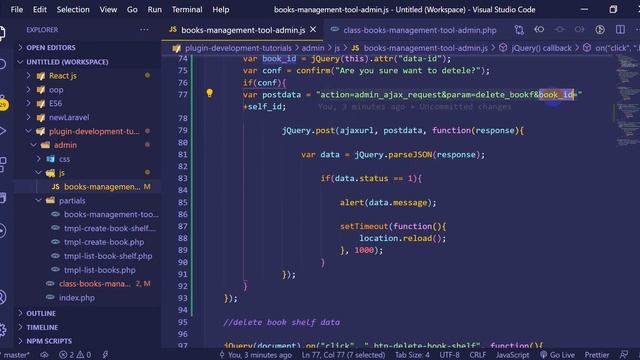Change UTF-8 file encoding
The height and width of the screenshot is (360, 640).
point(449,355)
